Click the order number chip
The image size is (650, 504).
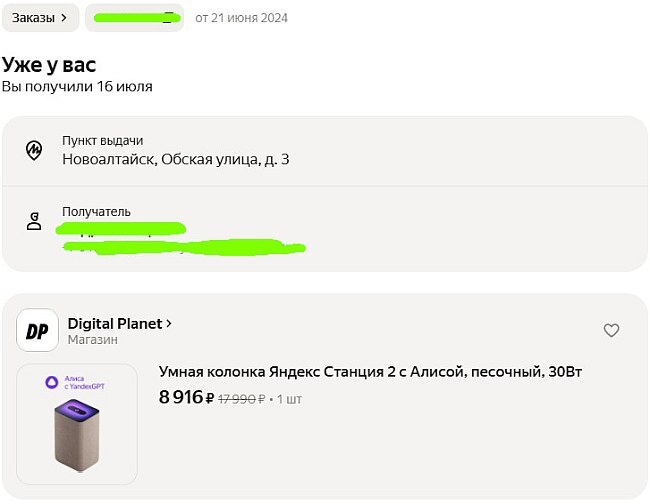click(133, 17)
